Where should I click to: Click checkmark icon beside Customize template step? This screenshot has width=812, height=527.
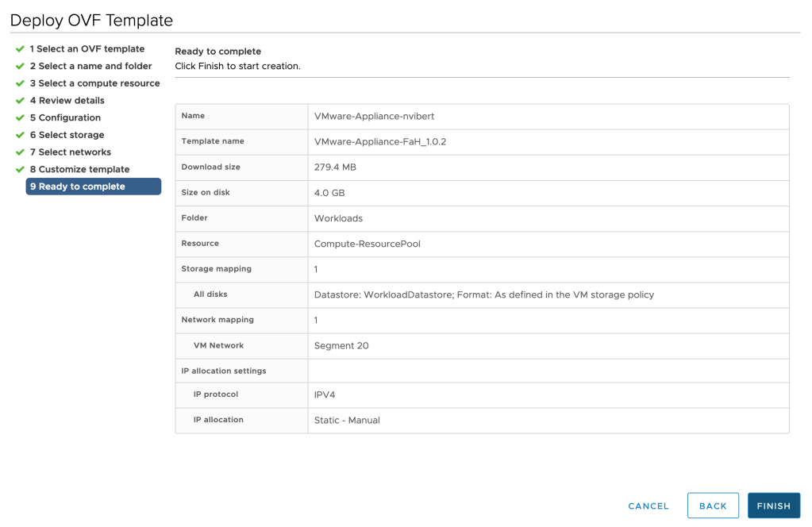pyautogui.click(x=20, y=170)
